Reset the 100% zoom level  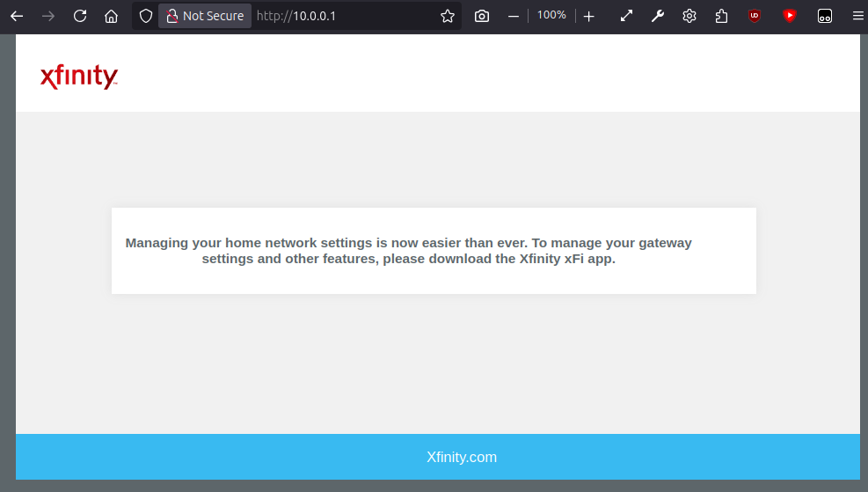coord(551,15)
